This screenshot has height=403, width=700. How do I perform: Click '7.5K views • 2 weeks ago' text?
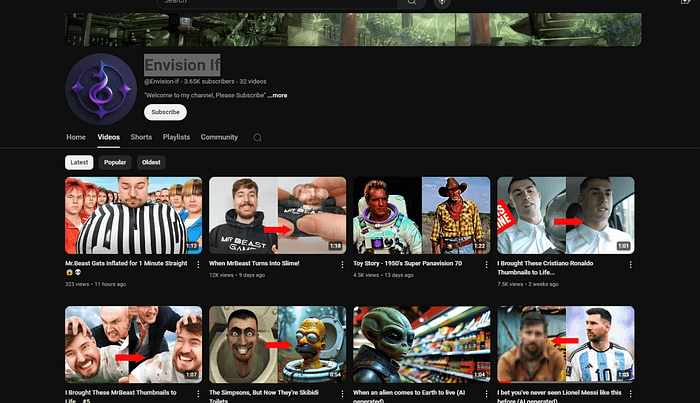[528, 284]
